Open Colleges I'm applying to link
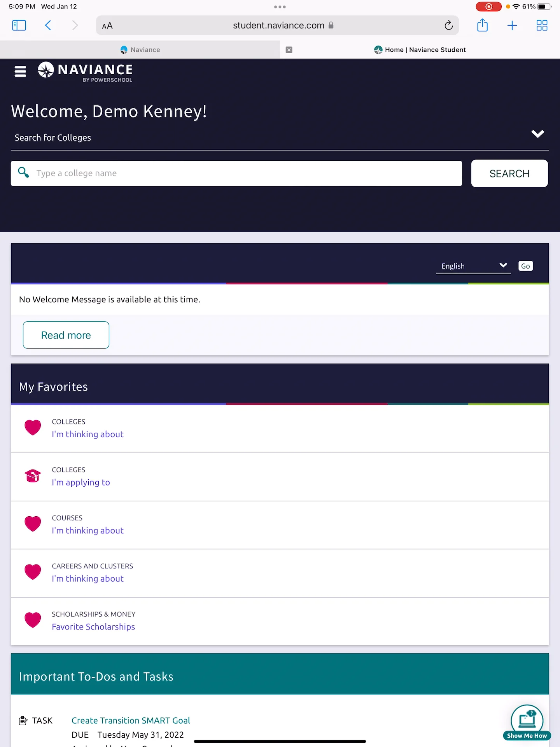The height and width of the screenshot is (747, 560). pos(81,482)
